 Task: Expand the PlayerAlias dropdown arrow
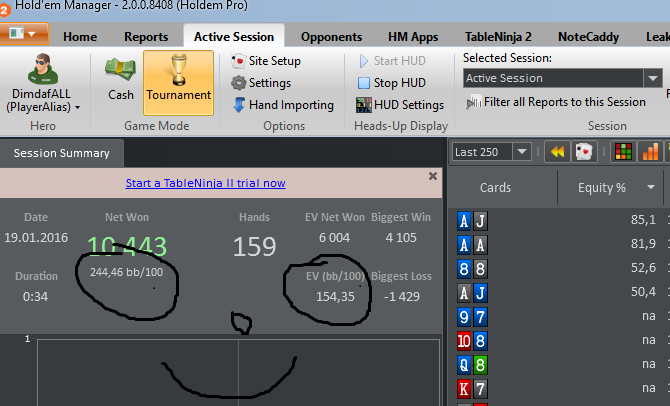tap(77, 107)
